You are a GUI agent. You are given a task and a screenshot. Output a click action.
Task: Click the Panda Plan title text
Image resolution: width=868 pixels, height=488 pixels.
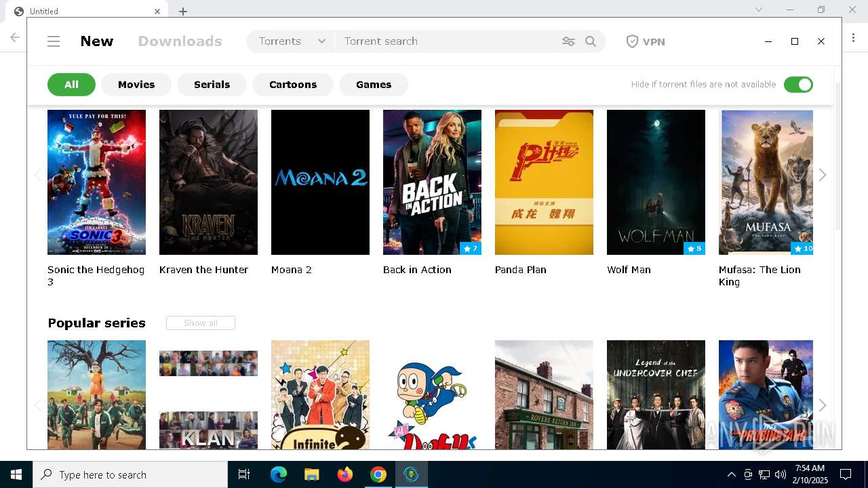coord(520,270)
